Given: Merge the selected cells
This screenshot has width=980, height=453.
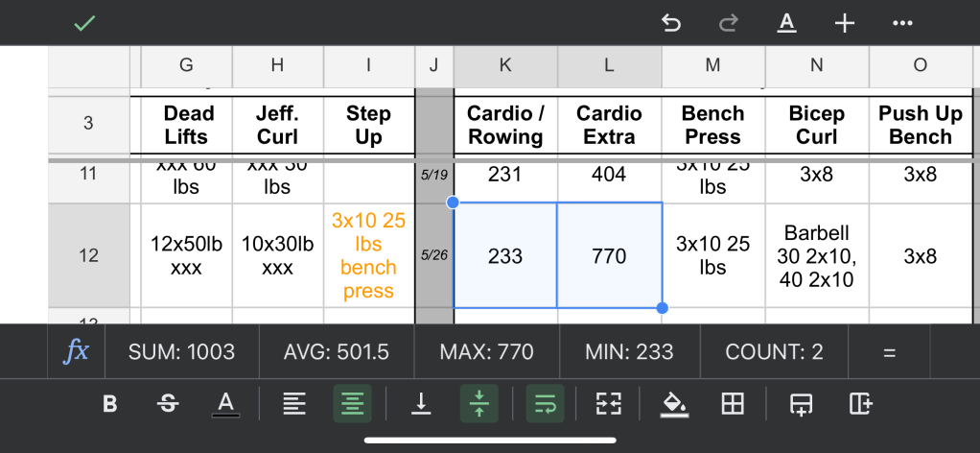Looking at the screenshot, I should (609, 404).
